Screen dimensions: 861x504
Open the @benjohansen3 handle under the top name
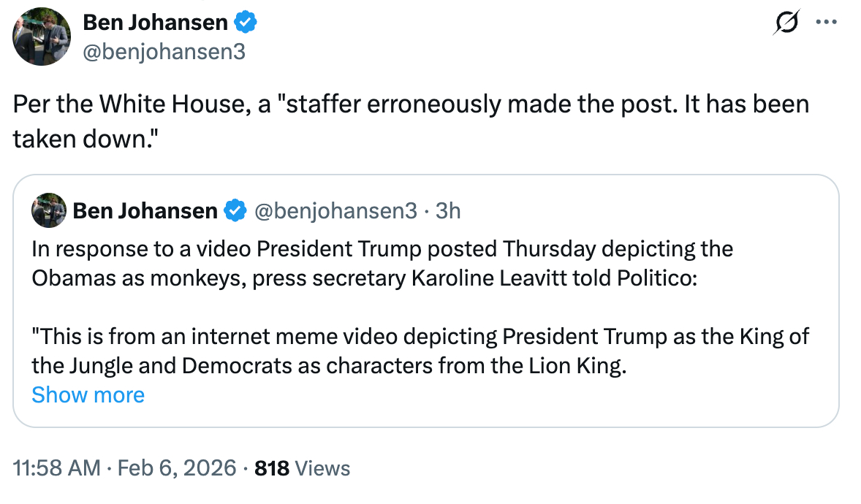164,52
